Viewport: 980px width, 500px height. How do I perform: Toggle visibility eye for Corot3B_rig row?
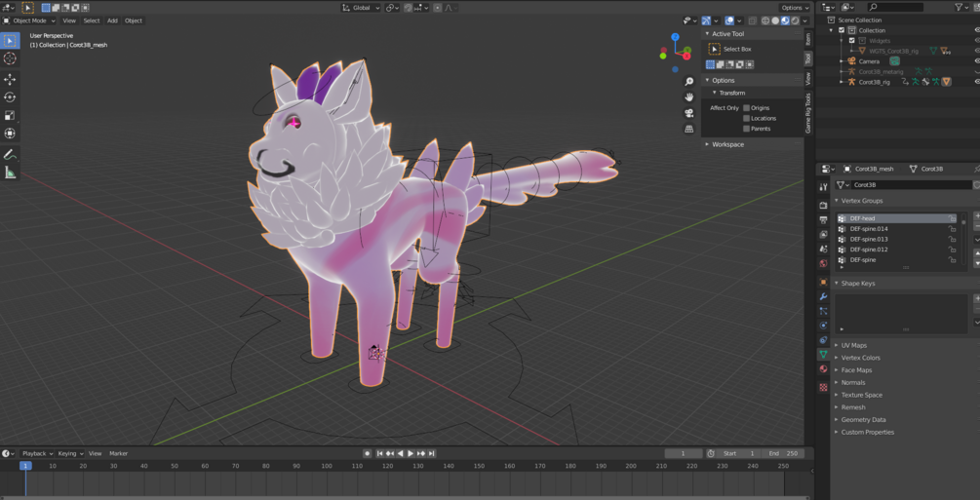(x=977, y=82)
